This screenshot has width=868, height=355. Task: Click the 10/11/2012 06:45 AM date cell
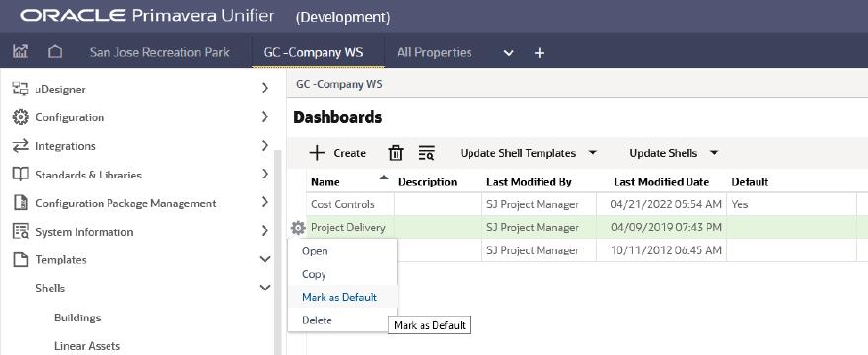click(666, 250)
